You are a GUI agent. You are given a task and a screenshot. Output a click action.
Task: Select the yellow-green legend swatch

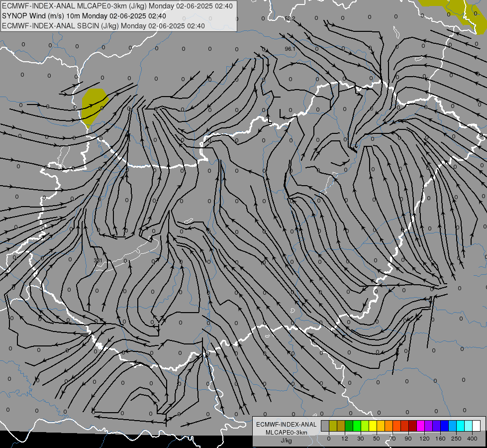tap(365, 426)
